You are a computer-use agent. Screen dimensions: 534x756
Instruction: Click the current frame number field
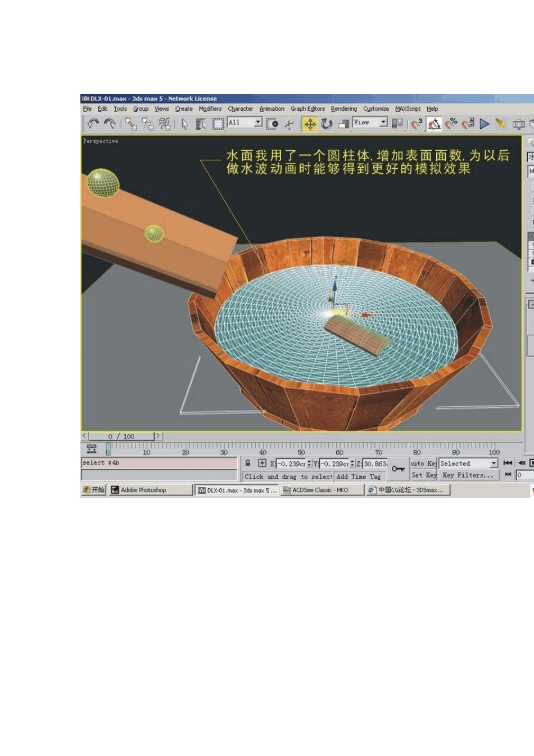(525, 475)
